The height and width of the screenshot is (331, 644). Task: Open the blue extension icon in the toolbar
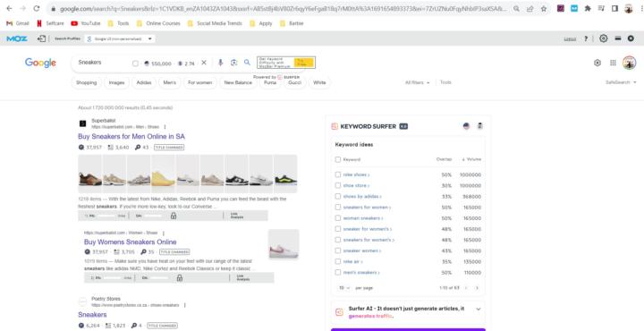[x=574, y=8]
